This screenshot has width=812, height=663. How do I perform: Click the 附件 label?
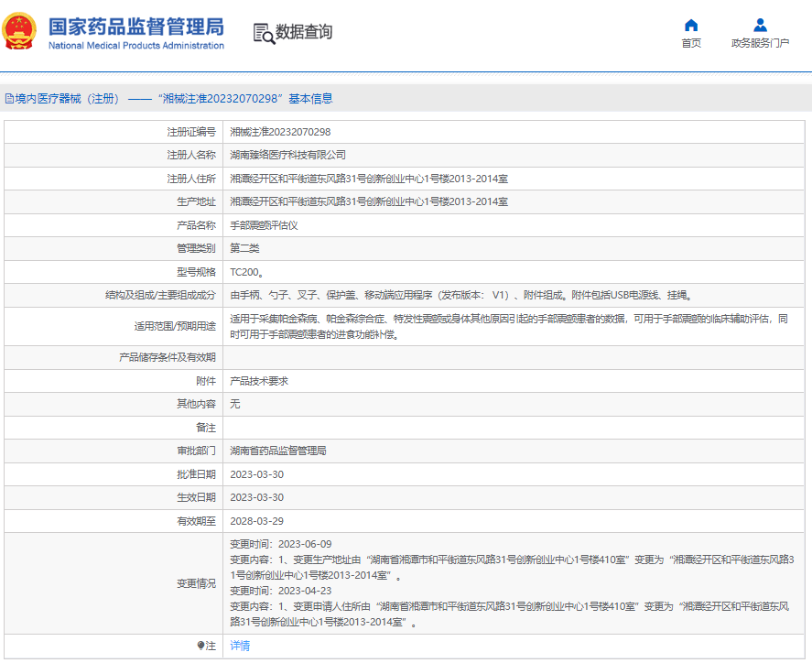206,381
